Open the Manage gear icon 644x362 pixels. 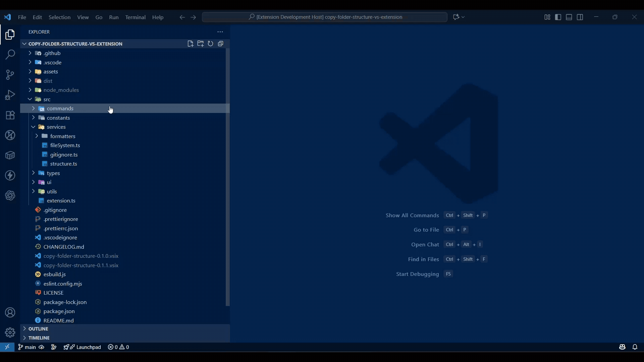10,332
